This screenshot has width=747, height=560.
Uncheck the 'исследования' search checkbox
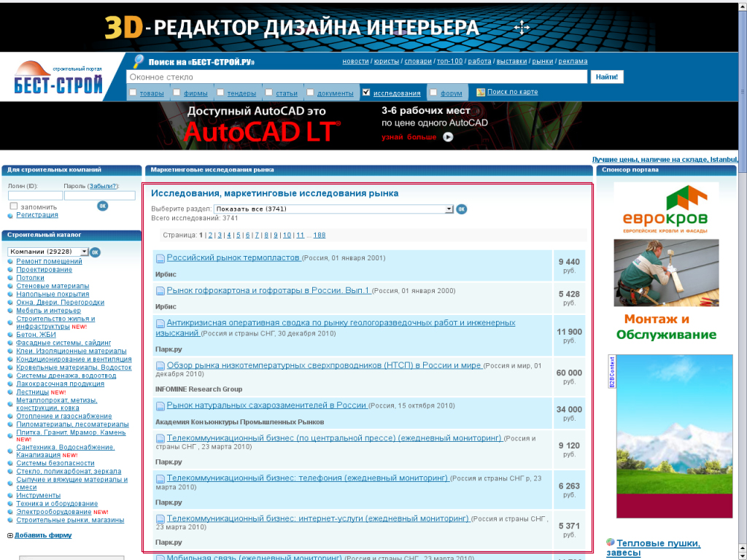[x=366, y=93]
